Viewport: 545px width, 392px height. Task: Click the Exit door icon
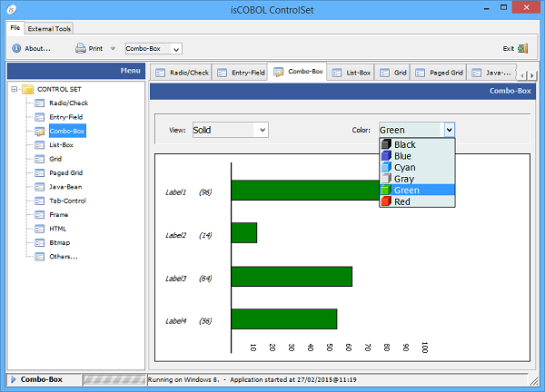pos(522,48)
